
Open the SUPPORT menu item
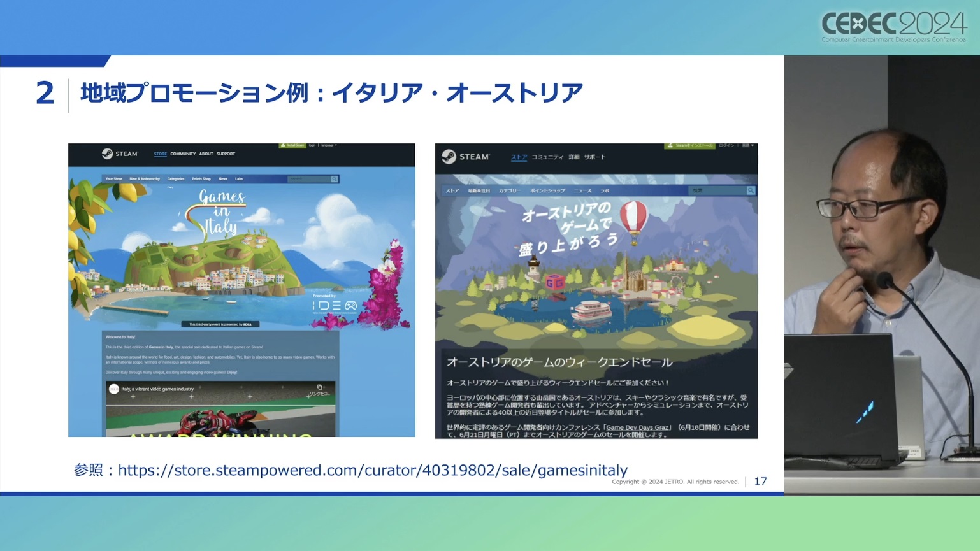tap(226, 154)
